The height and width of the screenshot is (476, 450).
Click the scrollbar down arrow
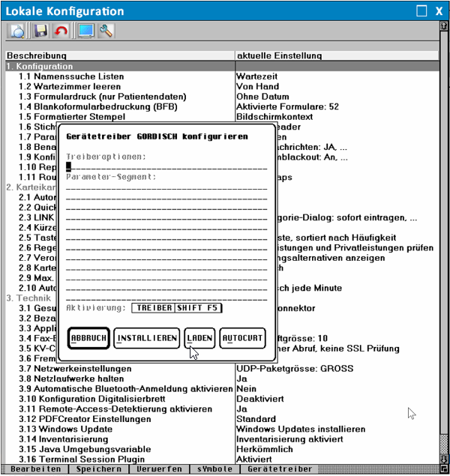[x=444, y=459]
